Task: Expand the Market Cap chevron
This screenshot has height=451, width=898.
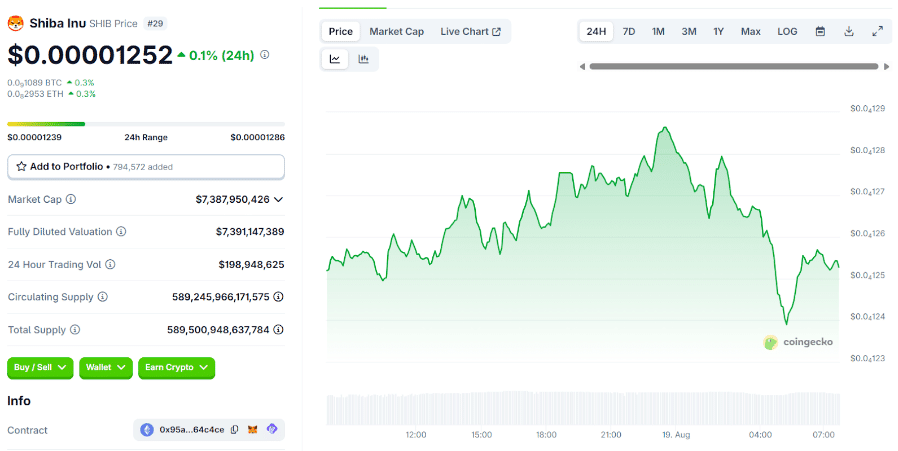Action: pos(278,199)
